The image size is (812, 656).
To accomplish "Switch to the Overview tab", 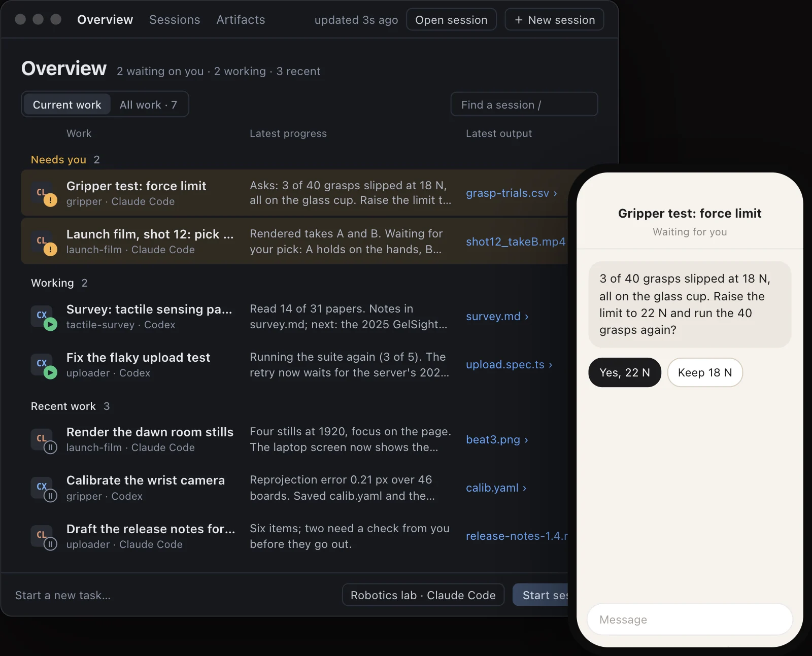I will click(105, 20).
